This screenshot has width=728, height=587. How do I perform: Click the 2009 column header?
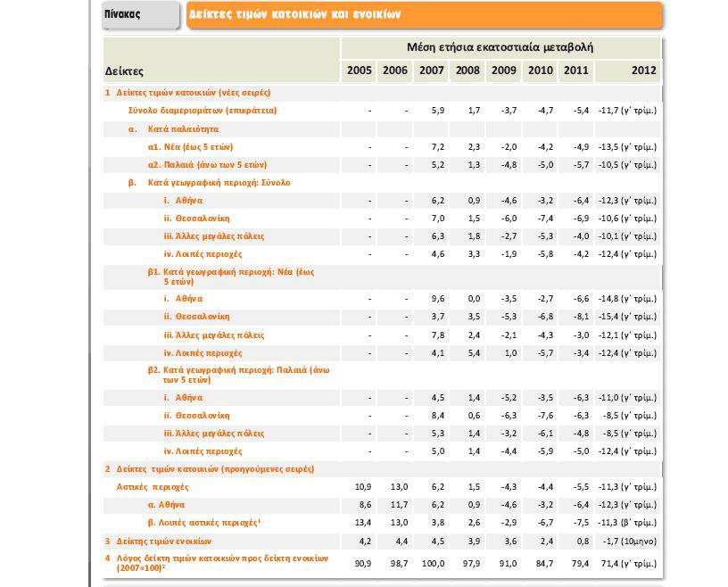(503, 70)
